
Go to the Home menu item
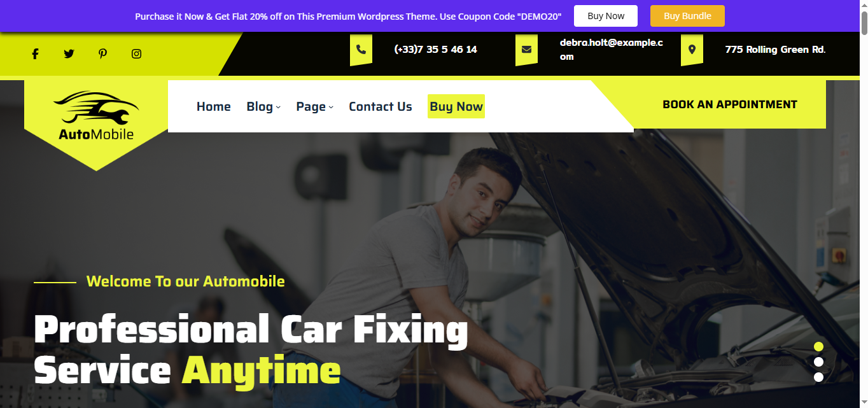(x=213, y=106)
